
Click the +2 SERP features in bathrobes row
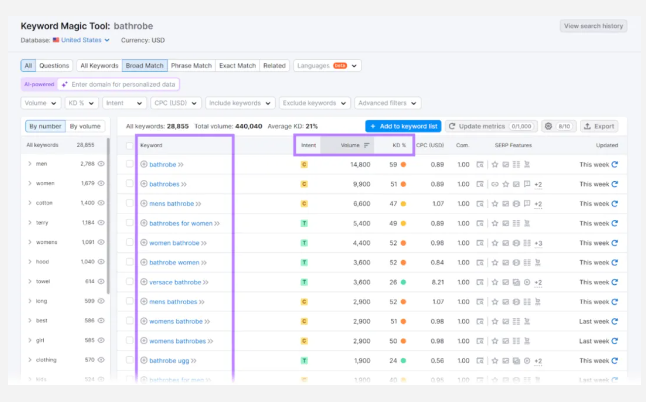[x=538, y=184]
